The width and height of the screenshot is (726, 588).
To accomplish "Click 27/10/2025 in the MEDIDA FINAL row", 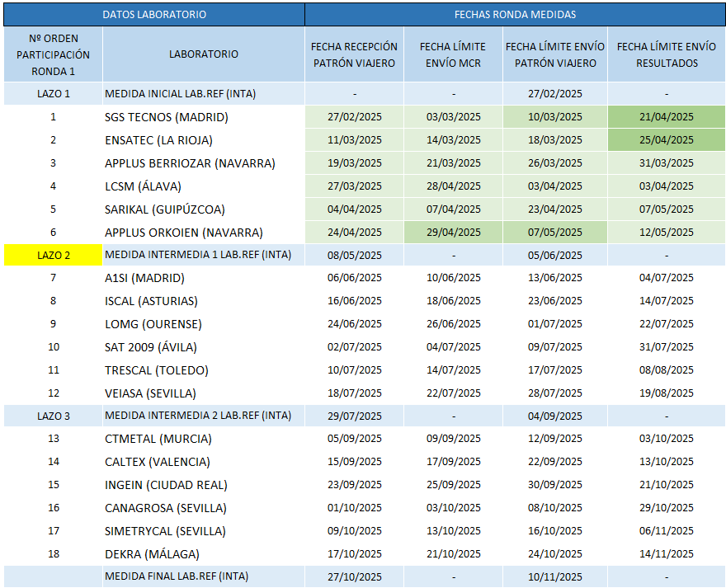I will click(x=354, y=576).
